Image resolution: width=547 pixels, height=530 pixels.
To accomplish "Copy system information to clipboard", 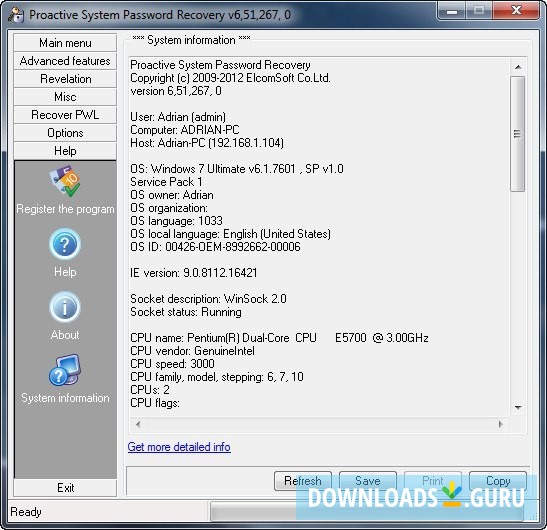I will 498,481.
